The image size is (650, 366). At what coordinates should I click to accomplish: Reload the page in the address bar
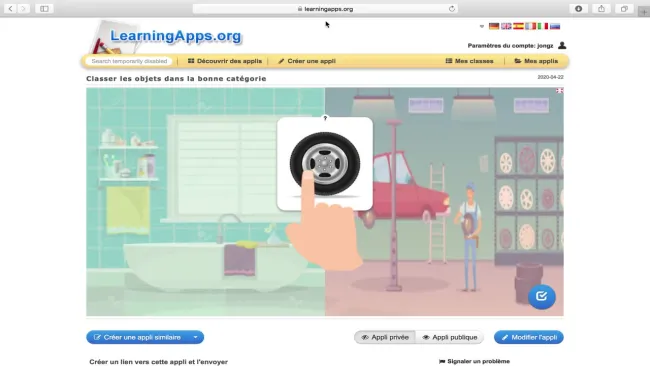[x=451, y=9]
